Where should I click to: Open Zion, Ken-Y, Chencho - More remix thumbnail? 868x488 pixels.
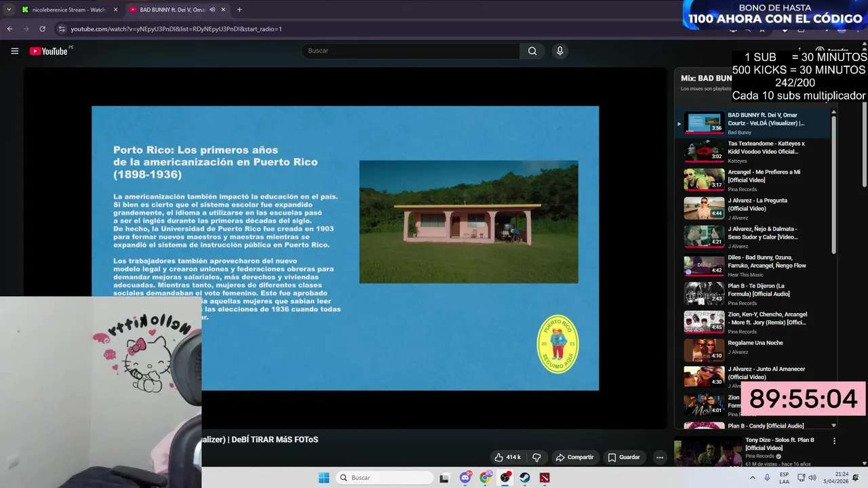pos(704,322)
